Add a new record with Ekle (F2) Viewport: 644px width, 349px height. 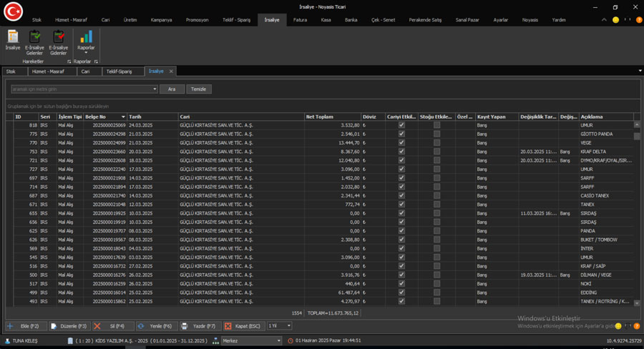(x=26, y=326)
